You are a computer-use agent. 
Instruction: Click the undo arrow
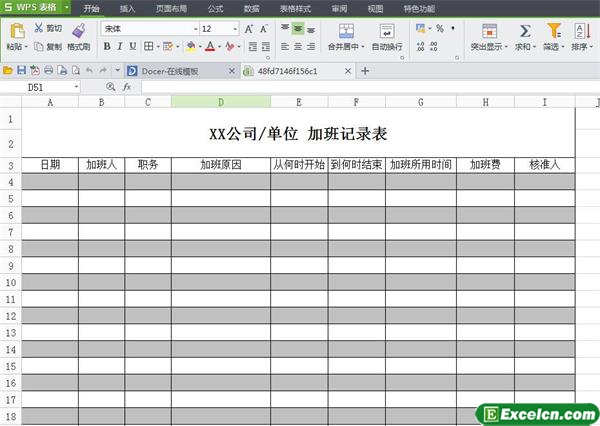click(x=89, y=70)
